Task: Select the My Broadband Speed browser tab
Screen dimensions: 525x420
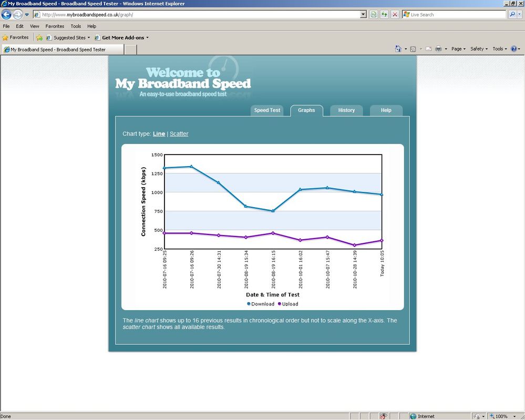Action: click(63, 49)
